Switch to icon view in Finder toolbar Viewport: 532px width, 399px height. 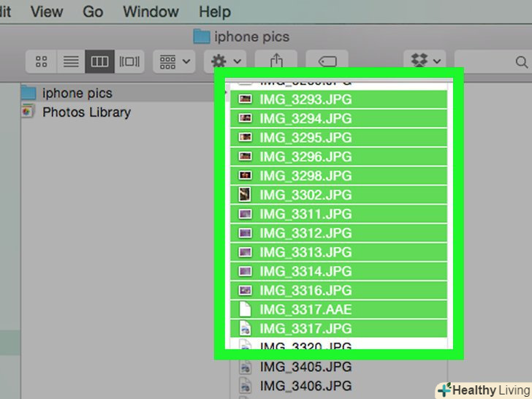click(x=41, y=61)
